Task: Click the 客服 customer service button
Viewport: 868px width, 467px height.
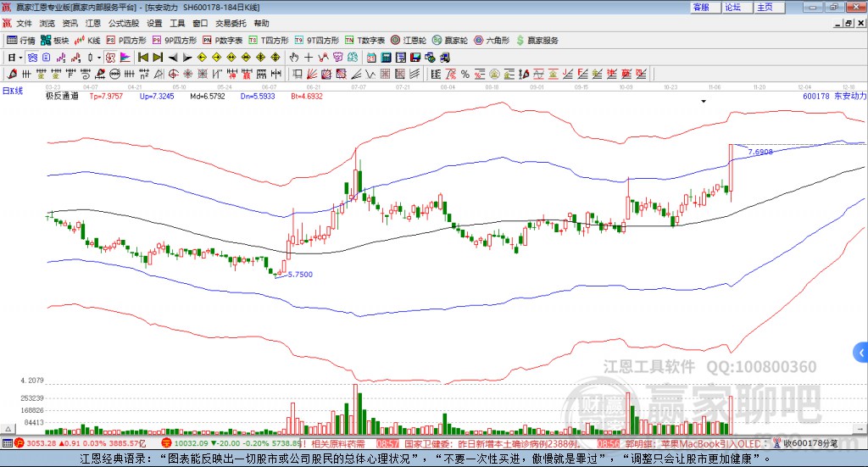Action: click(x=701, y=7)
